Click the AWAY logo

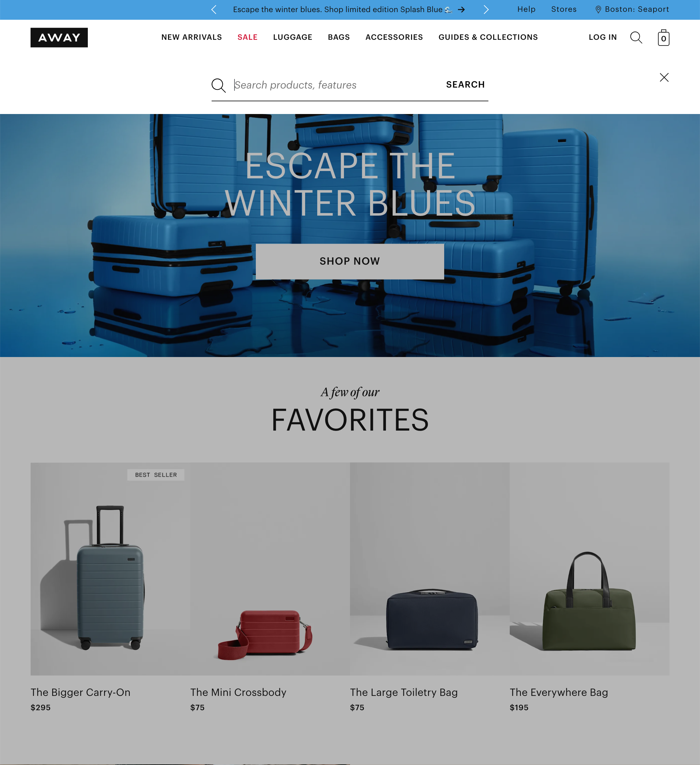click(59, 38)
